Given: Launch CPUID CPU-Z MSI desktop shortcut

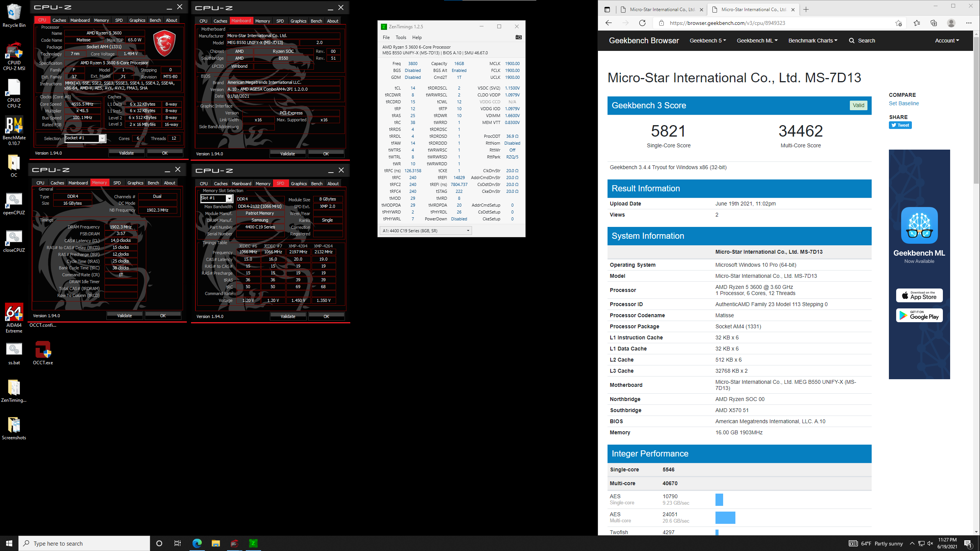Looking at the screenshot, I should tap(14, 56).
